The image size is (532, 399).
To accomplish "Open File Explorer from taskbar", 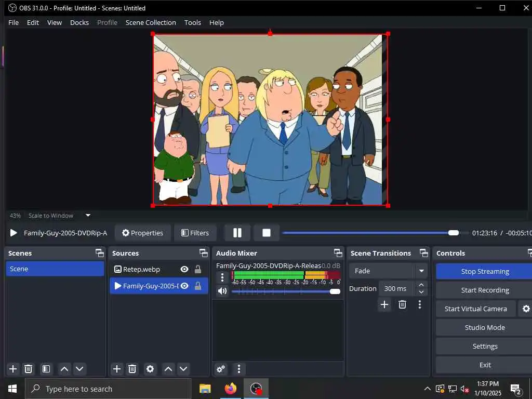I will (x=205, y=389).
